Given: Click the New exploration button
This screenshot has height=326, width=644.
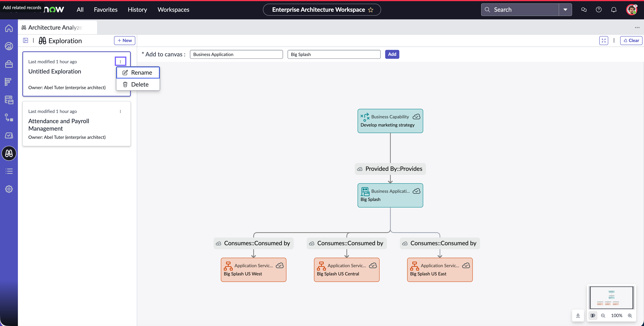Looking at the screenshot, I should (x=124, y=40).
